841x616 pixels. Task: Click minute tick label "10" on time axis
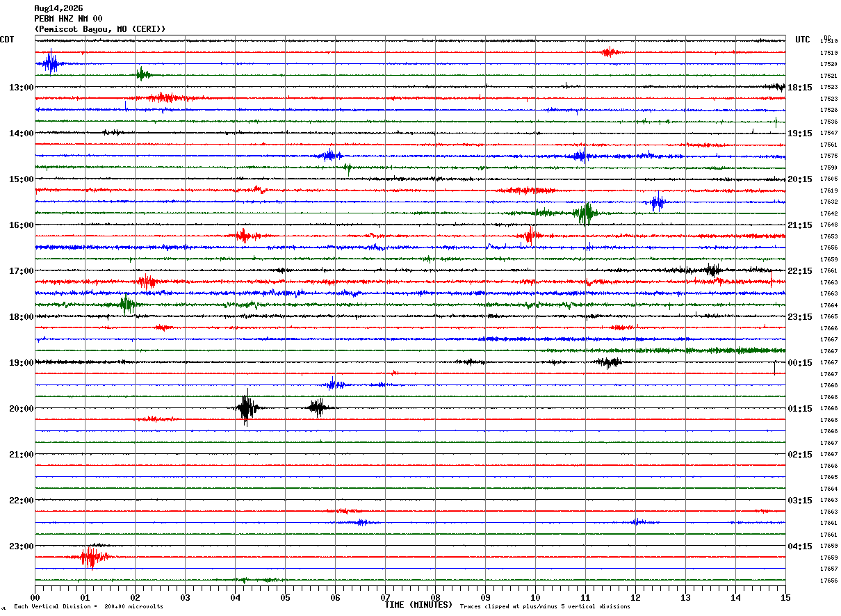coord(535,598)
